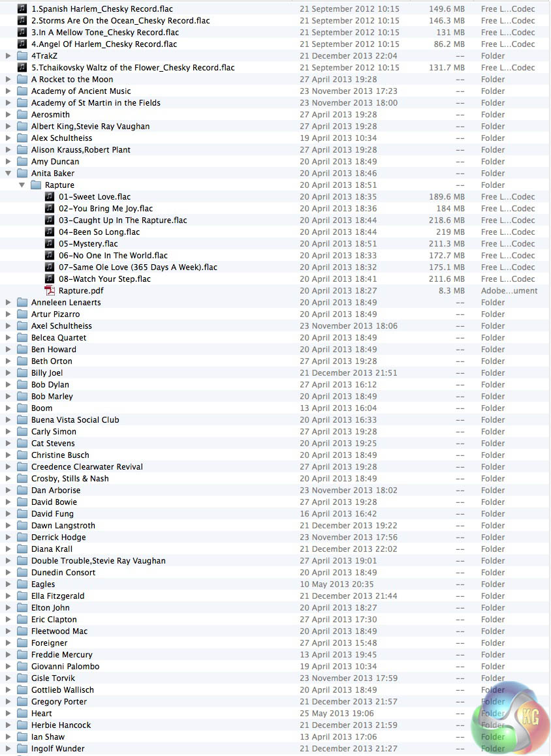Image resolution: width=551 pixels, height=756 pixels.
Task: Click the Eagles folder icon
Action: coord(22,584)
